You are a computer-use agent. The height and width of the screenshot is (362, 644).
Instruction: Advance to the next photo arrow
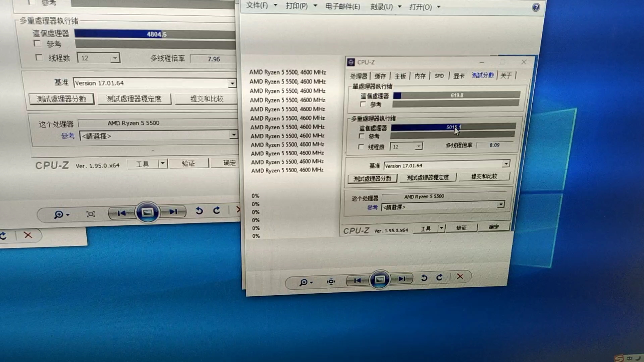click(402, 279)
